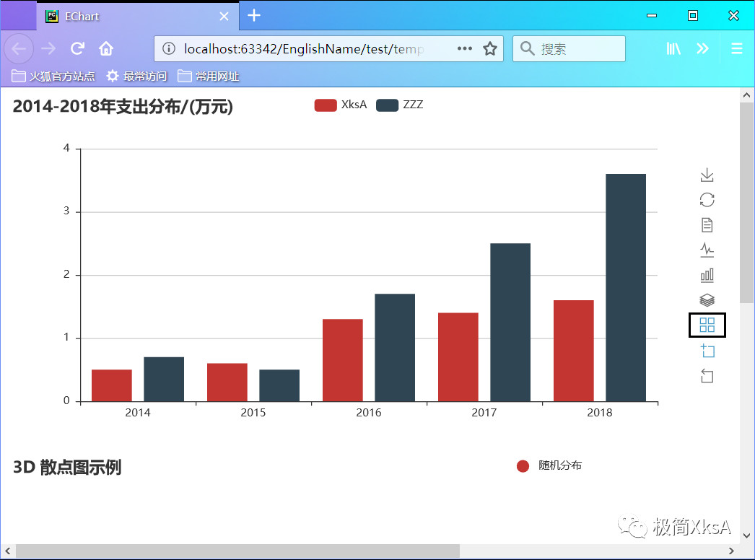
Task: Enable stacked bar display
Action: 707,300
